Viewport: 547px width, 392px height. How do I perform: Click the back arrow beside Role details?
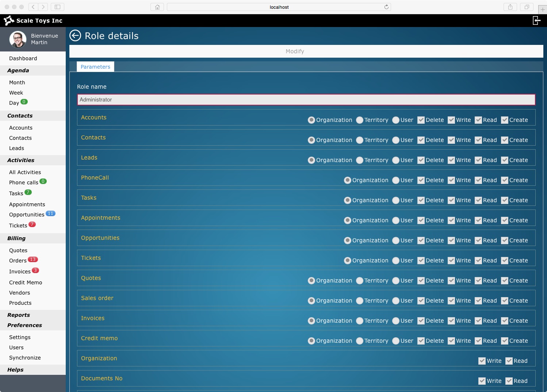(75, 35)
